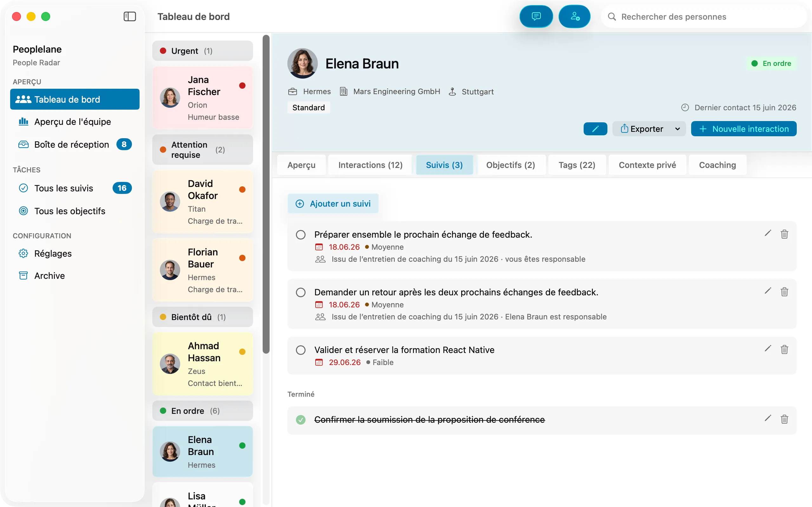Edit the 'Préparer ensemble' follow-up
Screen dimensions: 812x507
768,234
